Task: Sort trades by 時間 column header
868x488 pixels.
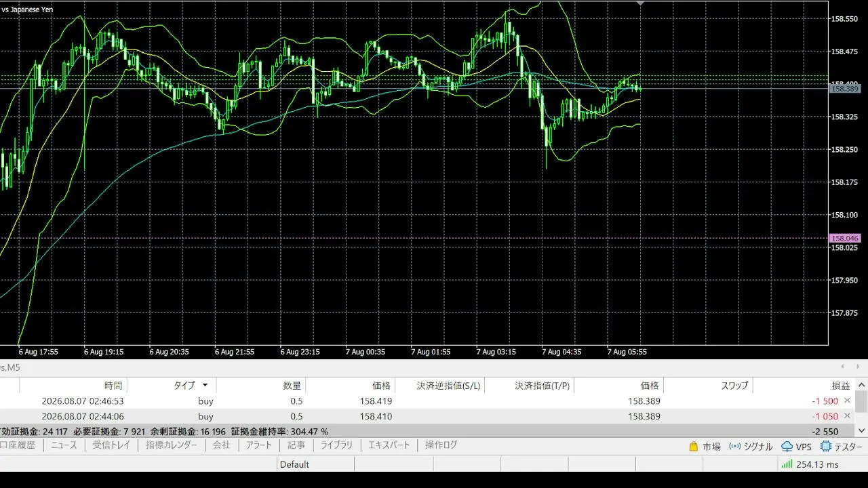Action: [x=113, y=385]
